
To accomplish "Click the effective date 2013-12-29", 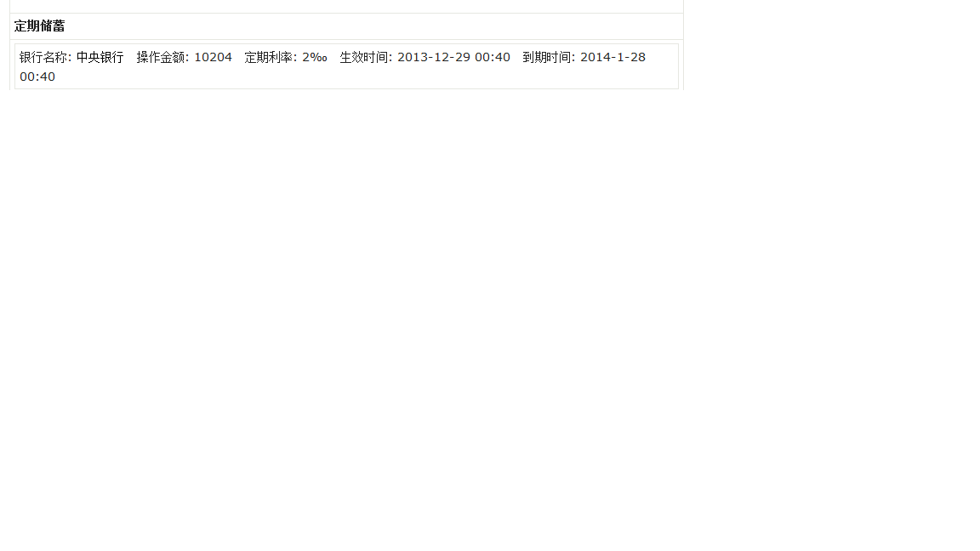I will point(434,58).
